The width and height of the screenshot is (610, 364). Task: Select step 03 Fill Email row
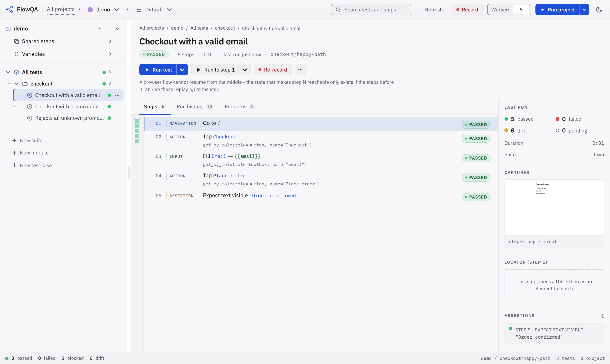click(321, 160)
